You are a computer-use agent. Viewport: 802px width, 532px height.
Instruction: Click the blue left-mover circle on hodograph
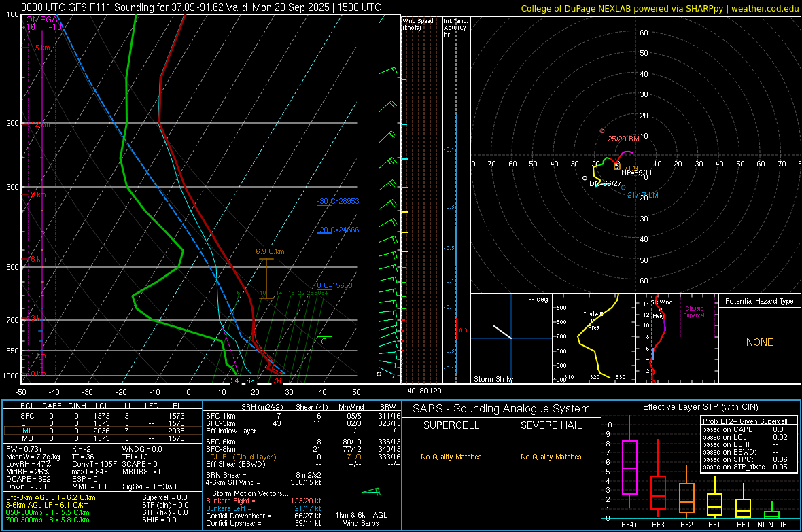[x=623, y=188]
